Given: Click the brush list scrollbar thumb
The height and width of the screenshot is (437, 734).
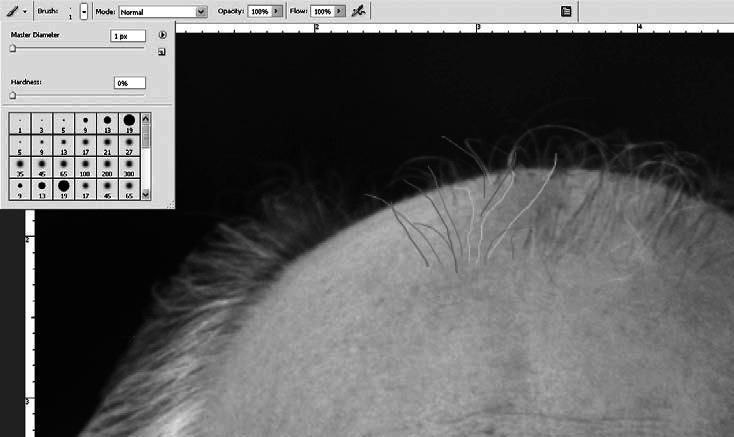Looking at the screenshot, I should [146, 136].
